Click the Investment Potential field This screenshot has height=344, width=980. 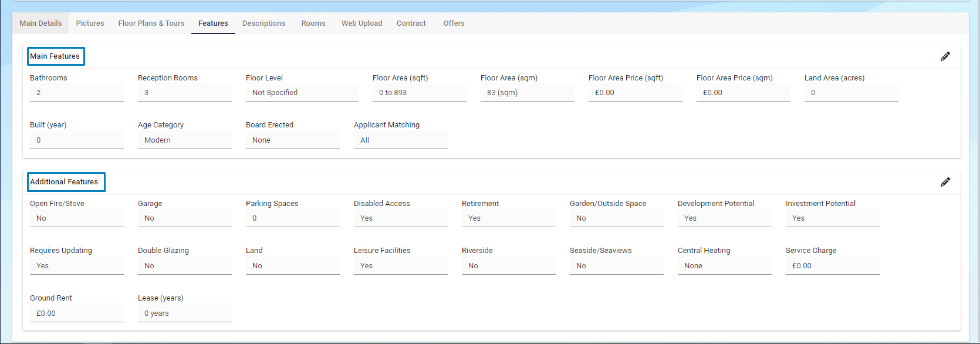click(833, 218)
